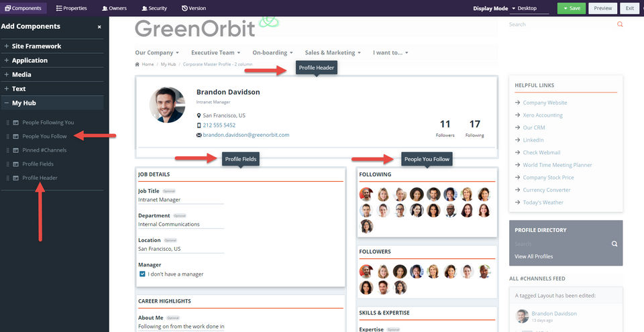This screenshot has width=644, height=332.
Task: Open the Executive Team menu
Action: pyautogui.click(x=215, y=52)
